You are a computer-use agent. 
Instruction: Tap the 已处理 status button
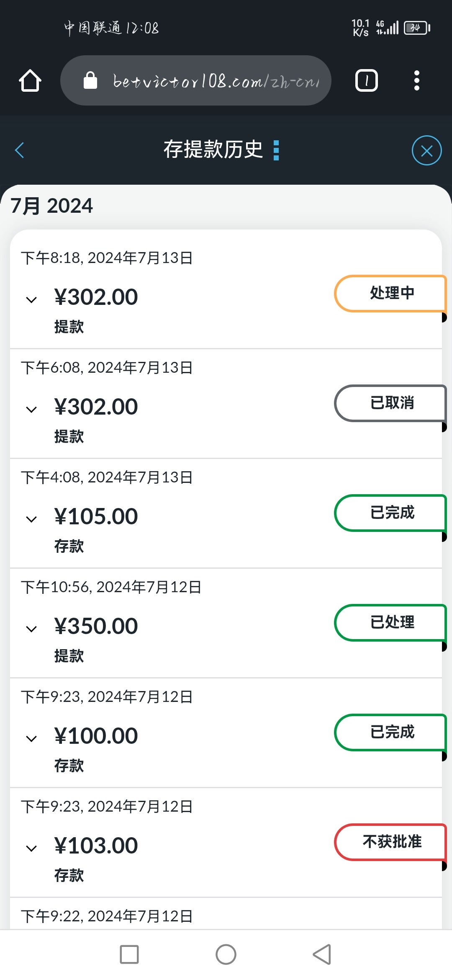(x=391, y=622)
